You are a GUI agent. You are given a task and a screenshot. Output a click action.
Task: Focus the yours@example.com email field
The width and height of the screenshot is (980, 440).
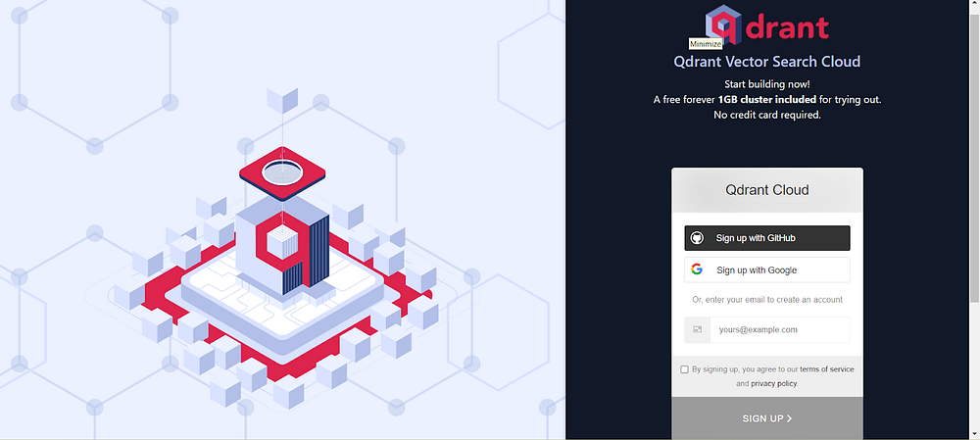(x=779, y=329)
